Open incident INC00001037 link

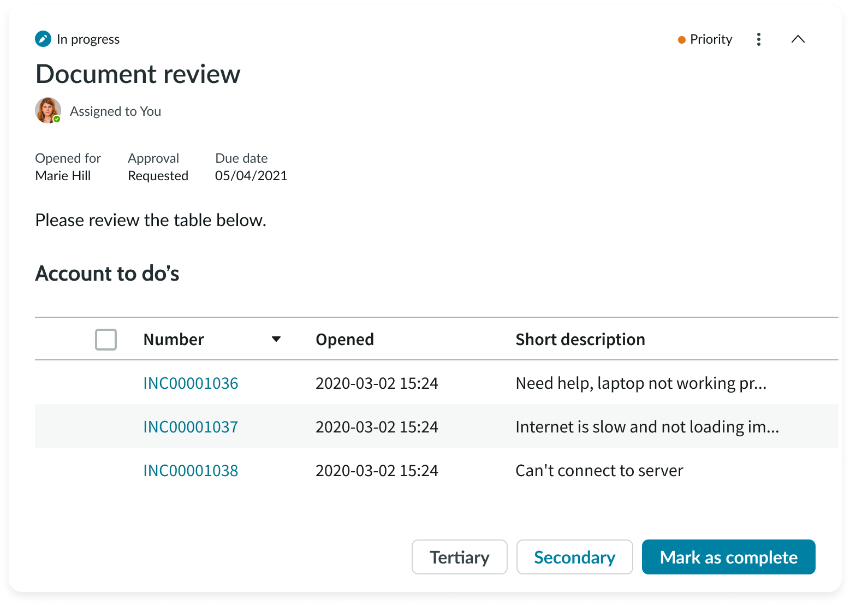pos(191,427)
